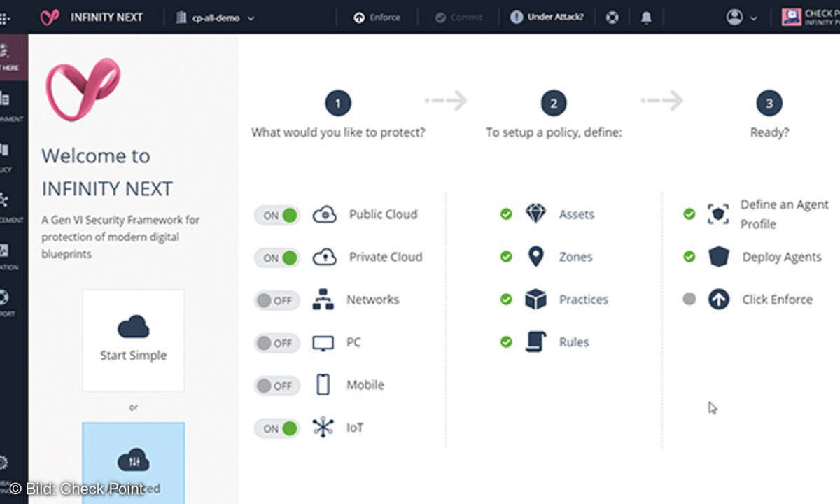Click the Private Cloud upload icon
Screen dimensions: 840x504
325,258
